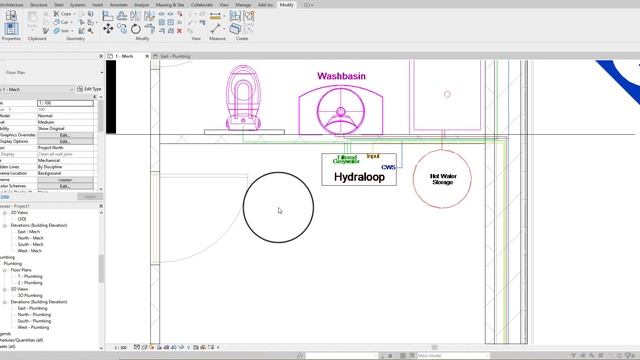The width and height of the screenshot is (640, 360).
Task: Select the Mirror - Draw Axis tool
Action: click(149, 16)
